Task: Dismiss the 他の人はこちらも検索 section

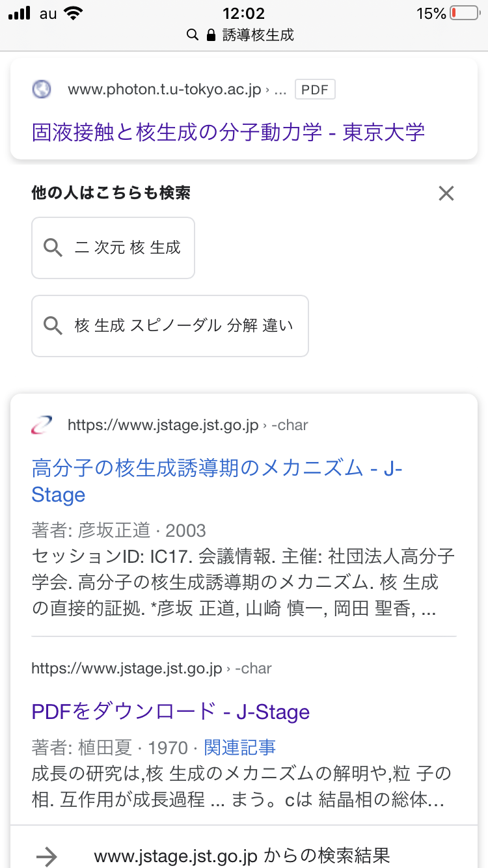Action: [446, 193]
